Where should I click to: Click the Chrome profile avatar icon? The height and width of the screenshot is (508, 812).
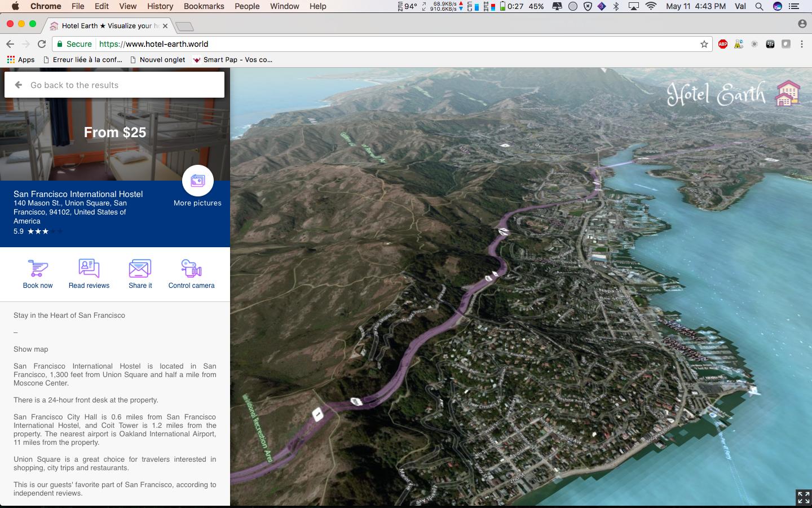[x=802, y=24]
